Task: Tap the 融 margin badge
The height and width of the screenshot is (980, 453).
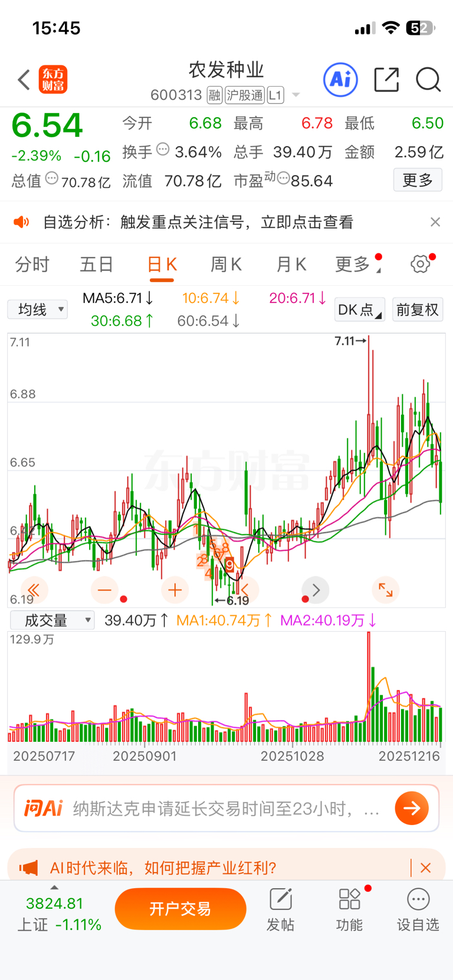Action: (215, 95)
